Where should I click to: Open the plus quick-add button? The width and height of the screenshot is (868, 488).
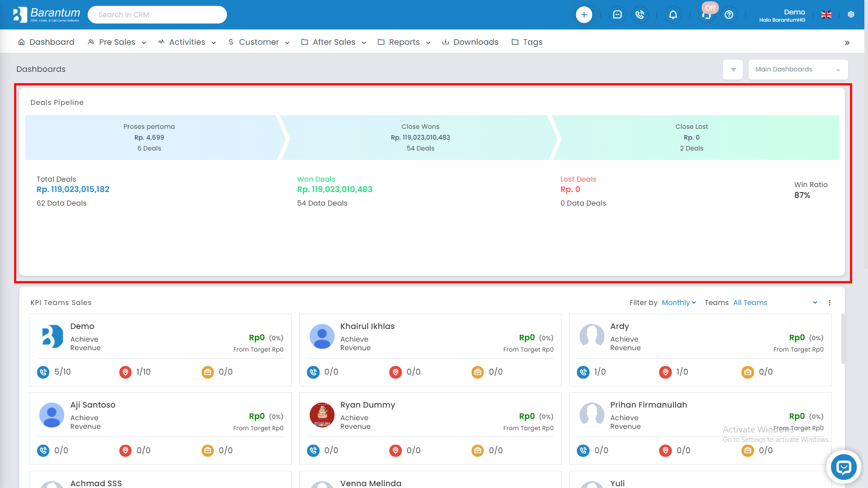click(584, 15)
